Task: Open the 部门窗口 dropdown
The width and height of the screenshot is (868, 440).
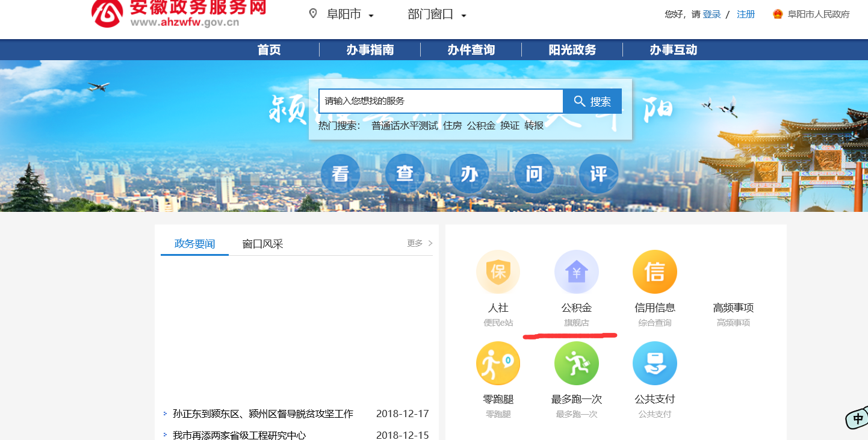Action: (x=436, y=14)
